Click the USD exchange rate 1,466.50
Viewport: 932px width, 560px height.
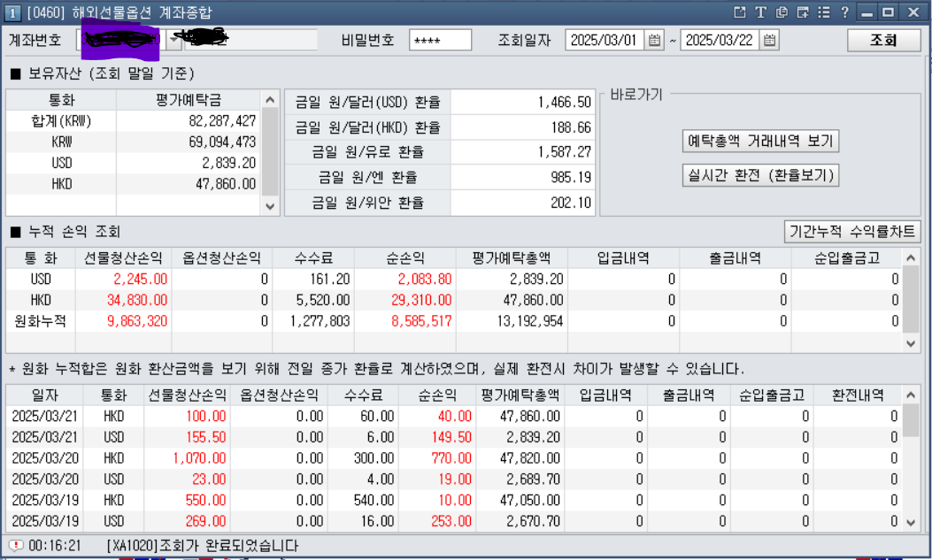(x=565, y=102)
